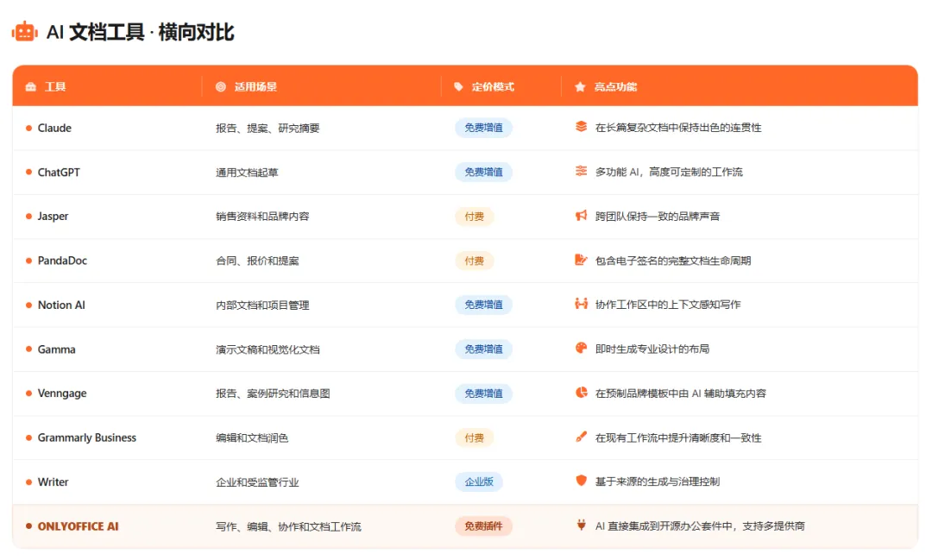Viewport: 932px width, 560px height.
Task: Click the text 基于来源的生成与治理控制
Action: click(x=658, y=481)
